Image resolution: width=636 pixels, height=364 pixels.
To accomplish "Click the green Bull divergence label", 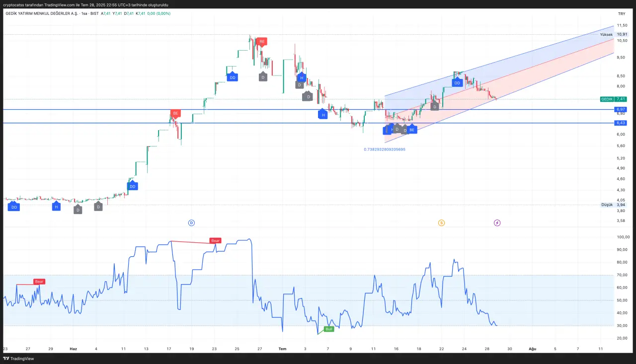I will [328, 329].
